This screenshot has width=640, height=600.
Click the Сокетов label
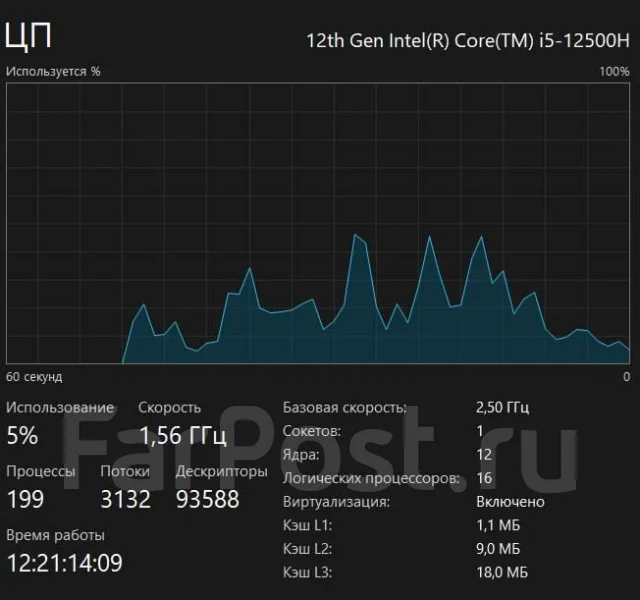tap(312, 431)
